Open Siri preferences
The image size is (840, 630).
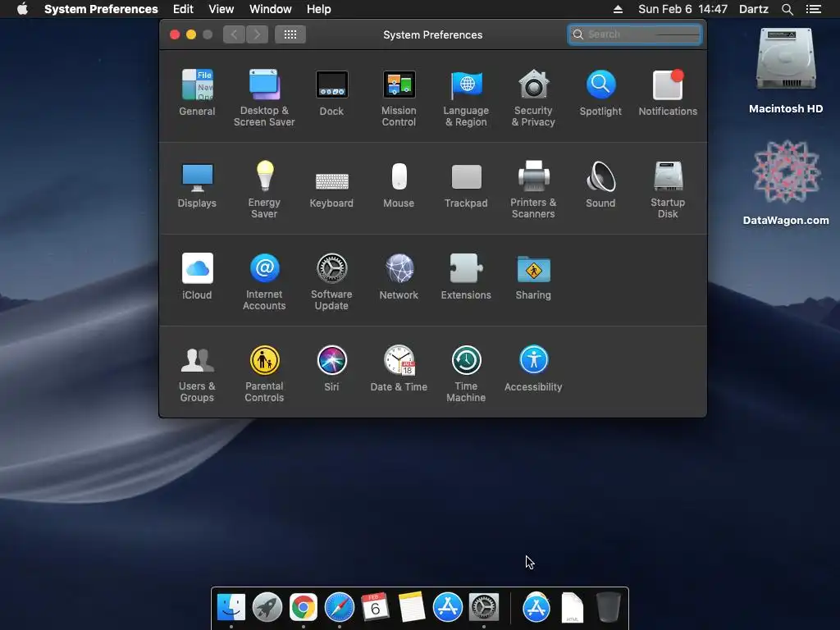(x=331, y=368)
